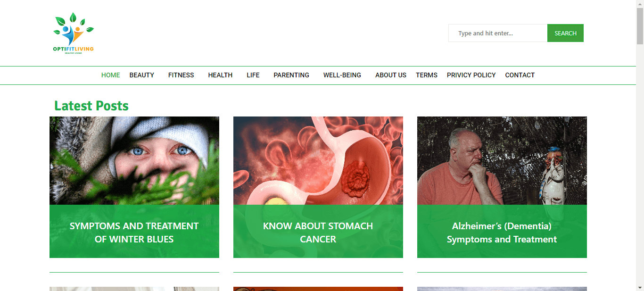This screenshot has width=644, height=291.
Task: Open the HOME menu item
Action: tap(111, 75)
